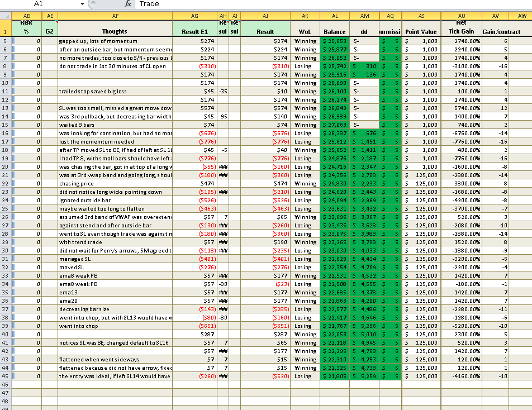Click the Point Value header cell
This screenshot has width=532, height=410.
[421, 28]
